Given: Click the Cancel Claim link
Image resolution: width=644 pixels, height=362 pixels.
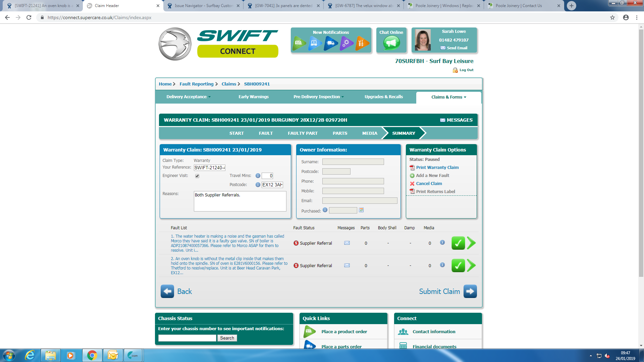Looking at the screenshot, I should (429, 184).
